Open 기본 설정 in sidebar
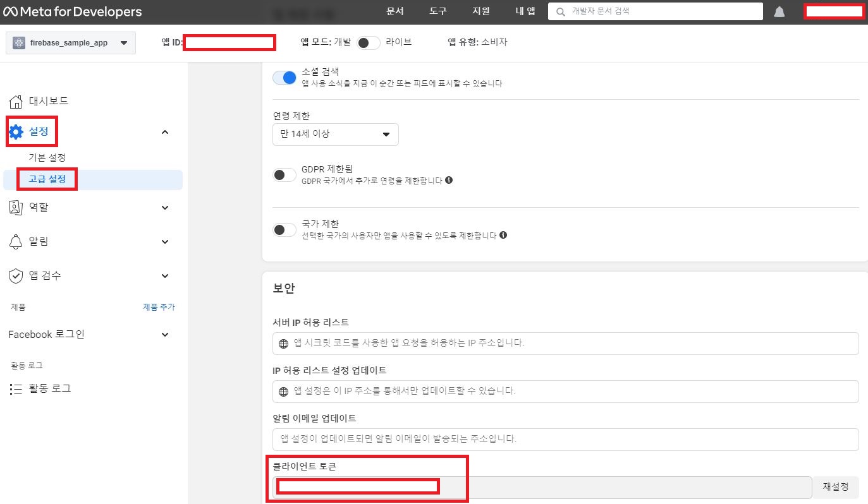868x504 pixels. point(47,157)
